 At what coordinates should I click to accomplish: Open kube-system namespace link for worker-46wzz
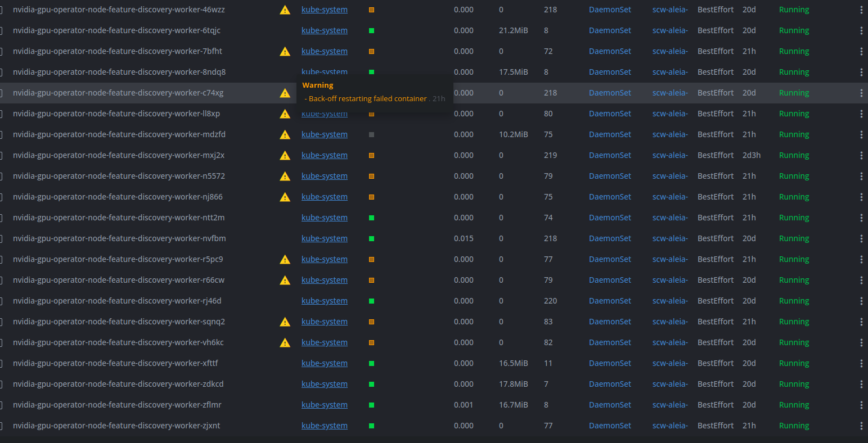click(325, 10)
